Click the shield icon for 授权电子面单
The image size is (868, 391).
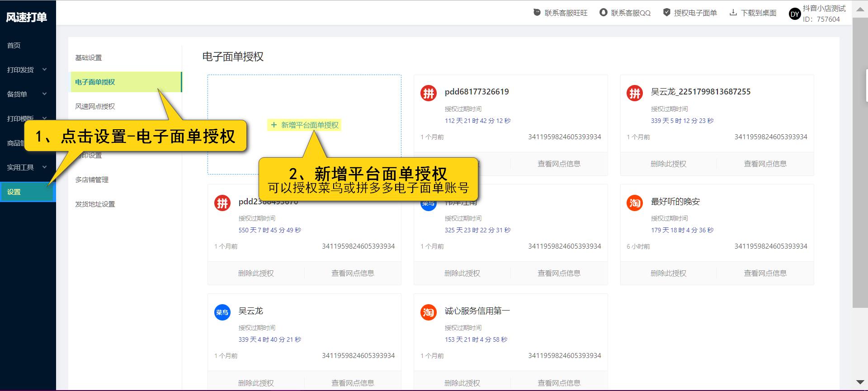[x=666, y=13]
